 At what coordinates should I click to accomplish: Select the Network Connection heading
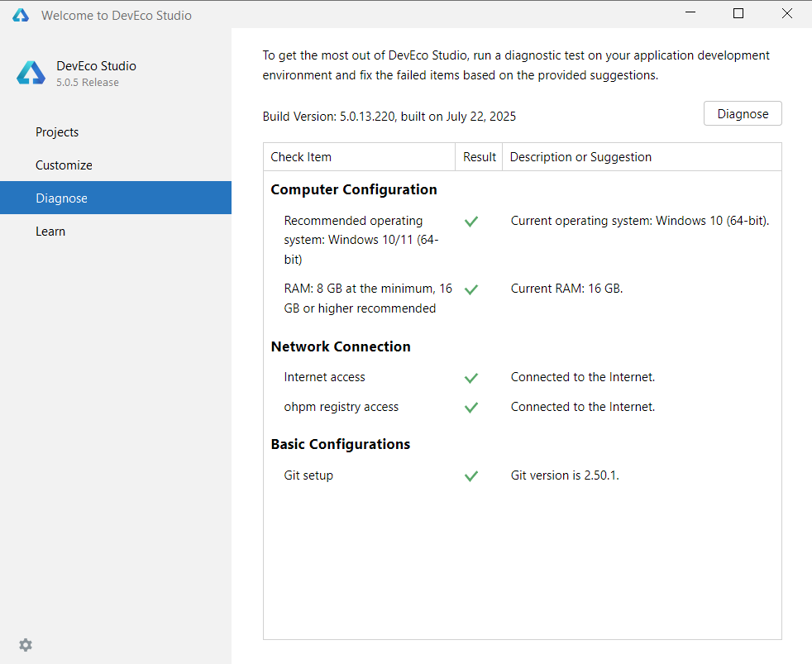click(341, 346)
